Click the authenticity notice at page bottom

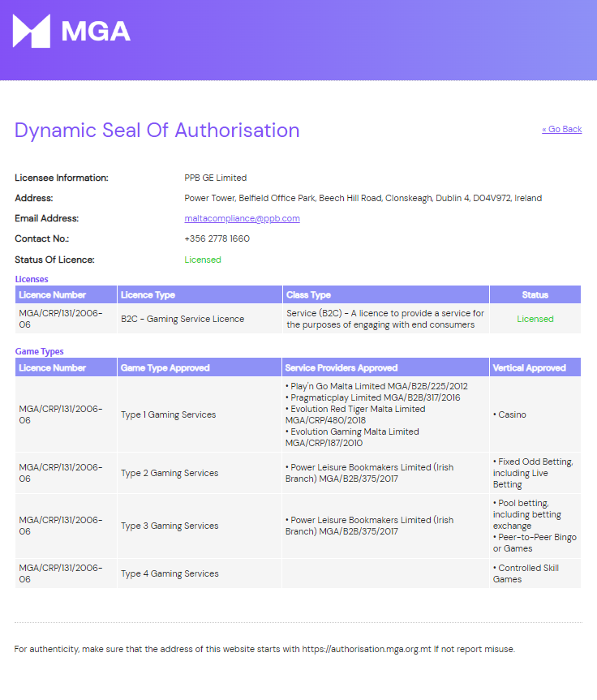[x=264, y=649]
